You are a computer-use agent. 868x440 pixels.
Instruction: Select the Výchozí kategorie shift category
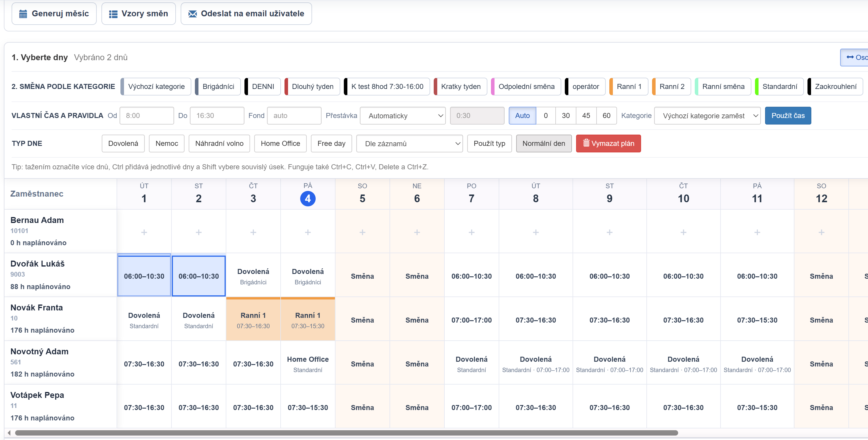[156, 87]
